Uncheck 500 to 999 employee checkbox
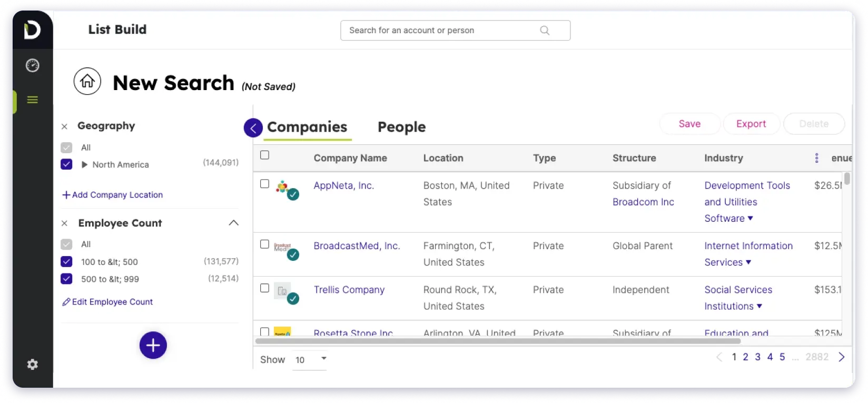This screenshot has width=868, height=403. point(66,278)
